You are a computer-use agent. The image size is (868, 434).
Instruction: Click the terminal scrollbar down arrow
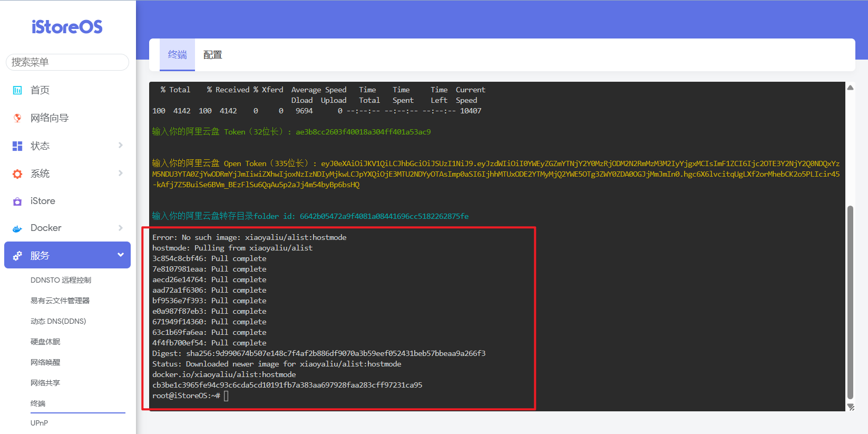point(850,407)
